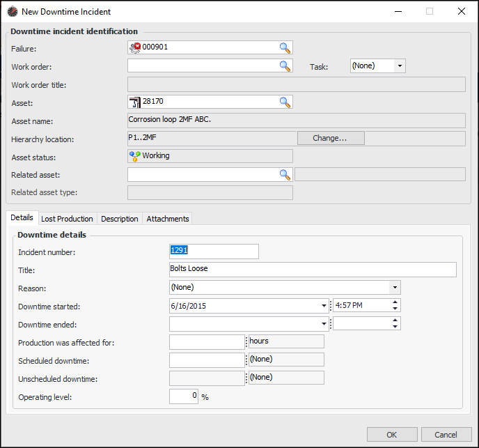Click the Working asset status icon
The width and height of the screenshot is (479, 448).
135,156
